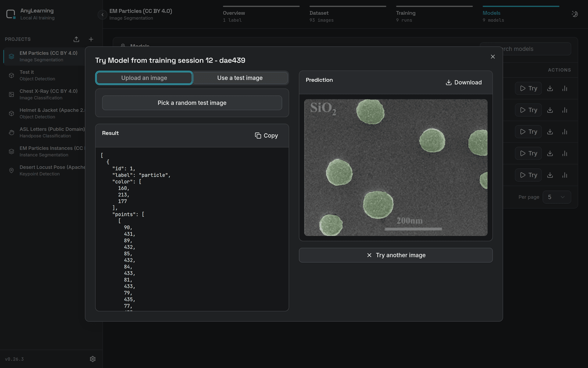Open EM Particles (CC BY 4.0) project
Screen dimensions: 588x368
(44, 56)
